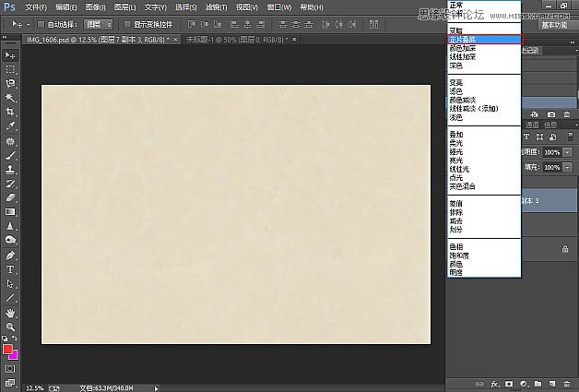Open the fill 100% dropdown arrow
The image size is (579, 392).
coord(567,168)
